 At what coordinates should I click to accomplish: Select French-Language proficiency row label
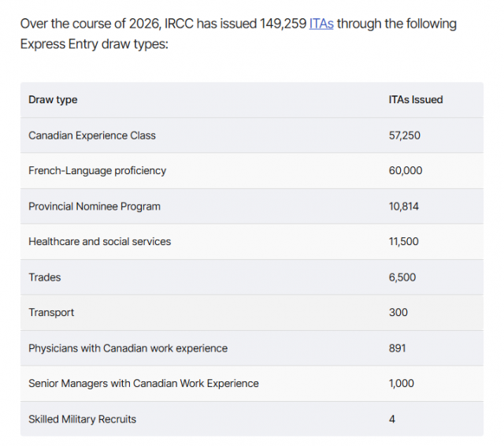click(x=97, y=170)
